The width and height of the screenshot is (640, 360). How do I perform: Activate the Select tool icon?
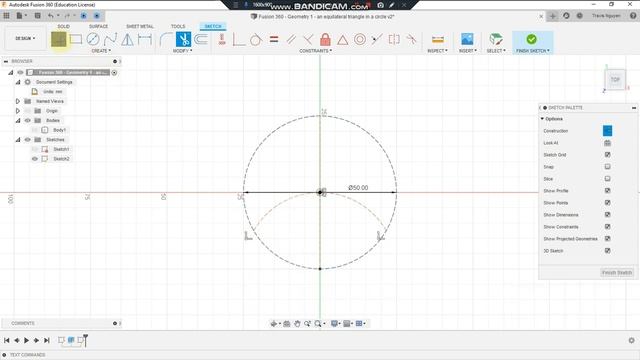[x=496, y=39]
